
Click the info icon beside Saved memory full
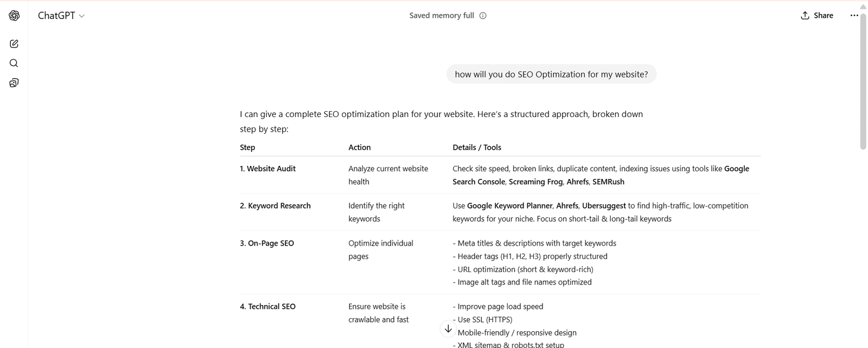pos(483,16)
